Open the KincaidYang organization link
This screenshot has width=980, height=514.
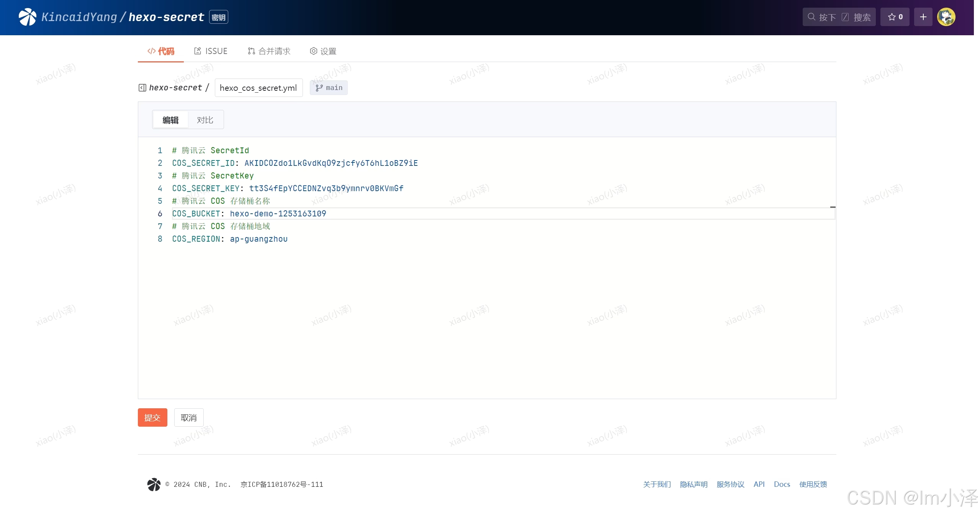(x=79, y=17)
